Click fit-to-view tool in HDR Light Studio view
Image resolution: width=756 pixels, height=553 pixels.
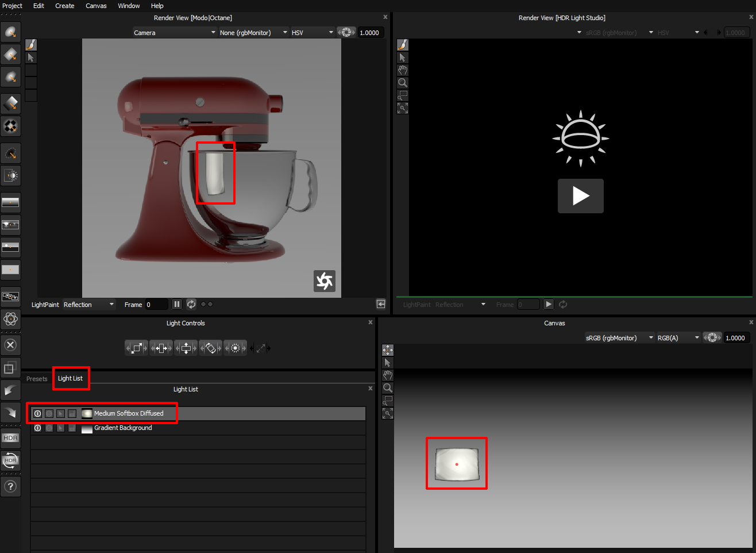[403, 108]
